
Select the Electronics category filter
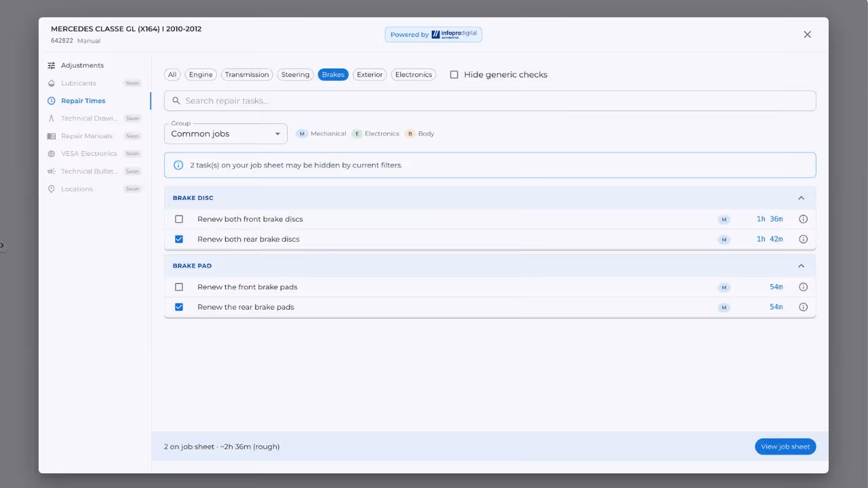[x=414, y=75]
